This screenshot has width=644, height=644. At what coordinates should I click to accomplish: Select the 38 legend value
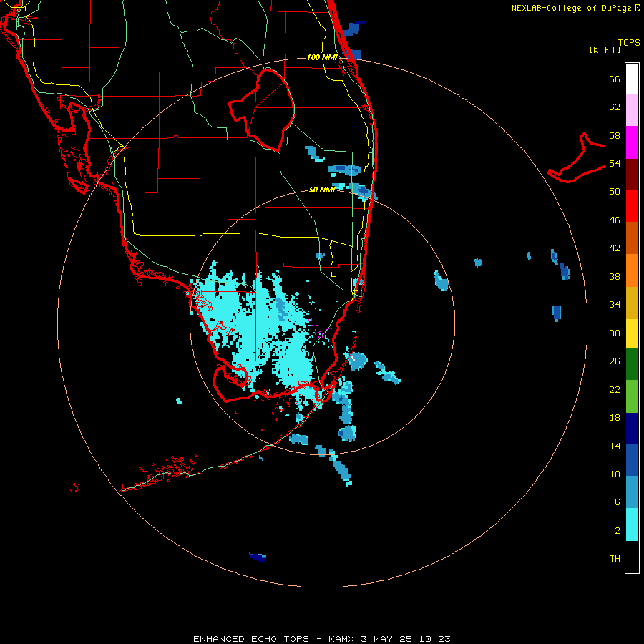pos(615,276)
